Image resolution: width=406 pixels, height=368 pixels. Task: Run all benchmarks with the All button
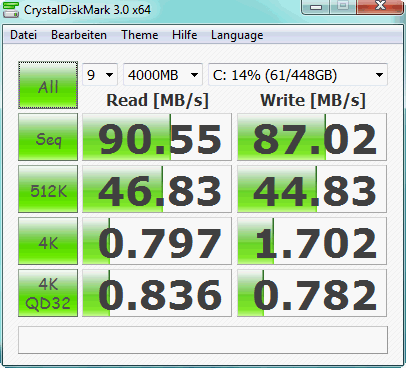point(48,85)
